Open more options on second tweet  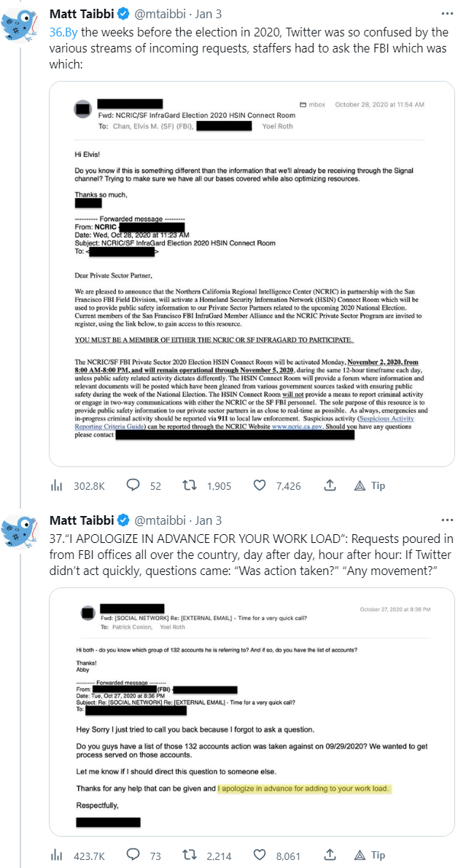tap(447, 520)
